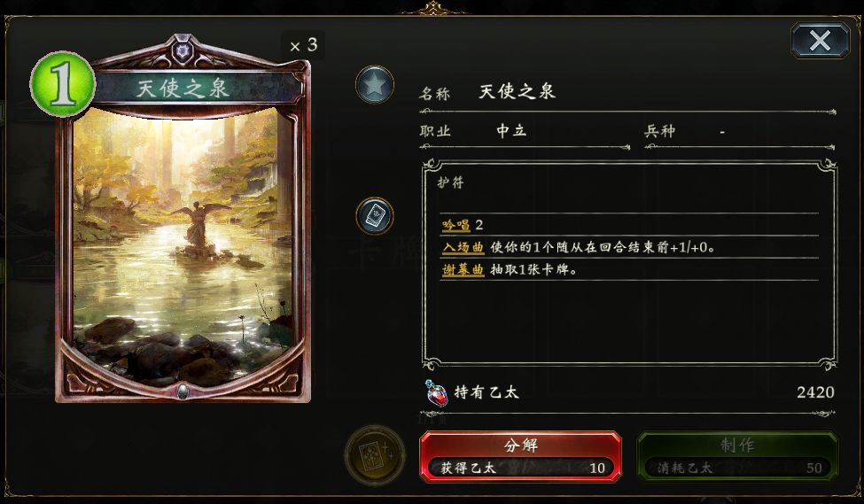The width and height of the screenshot is (864, 504).
Task: Click the green 制作 create button
Action: pyautogui.click(x=737, y=457)
